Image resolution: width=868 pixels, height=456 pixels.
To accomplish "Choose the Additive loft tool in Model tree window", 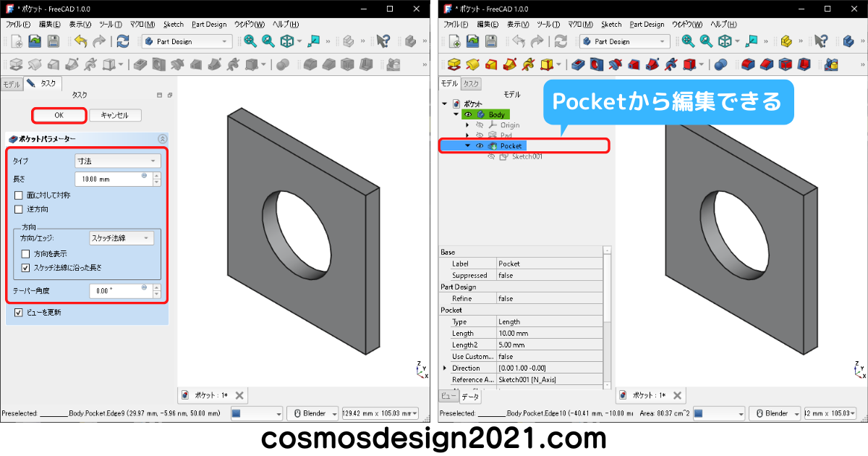I will point(491,64).
